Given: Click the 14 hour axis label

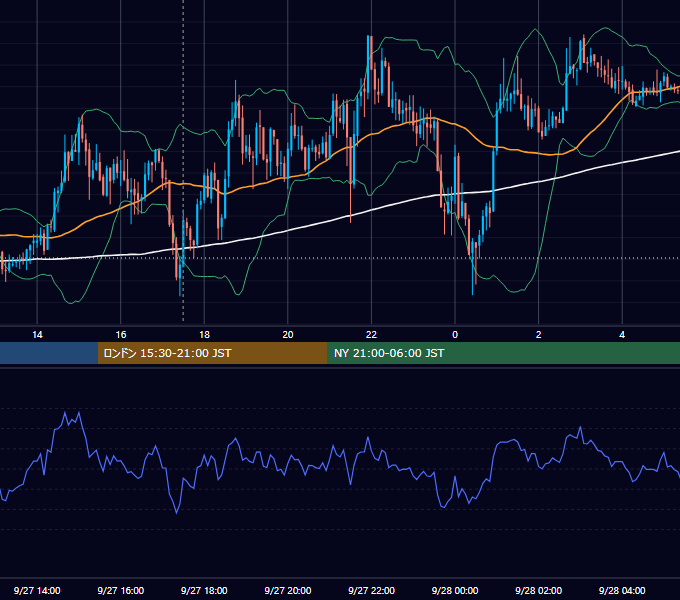Looking at the screenshot, I should [x=37, y=335].
